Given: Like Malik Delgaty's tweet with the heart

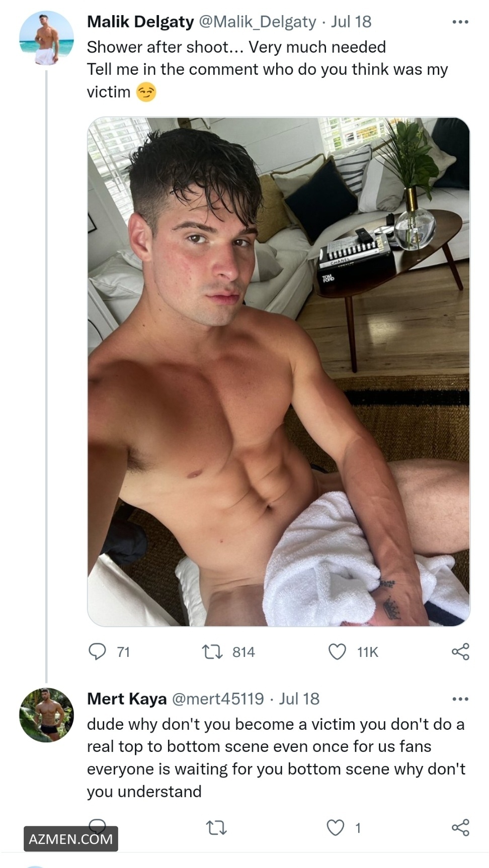Looking at the screenshot, I should [337, 651].
